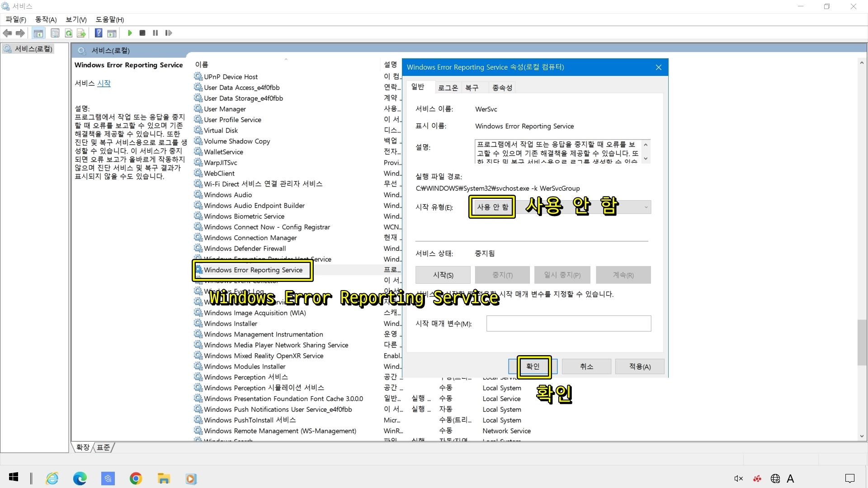This screenshot has width=868, height=488.
Task: Click the 취소 button
Action: click(x=586, y=366)
